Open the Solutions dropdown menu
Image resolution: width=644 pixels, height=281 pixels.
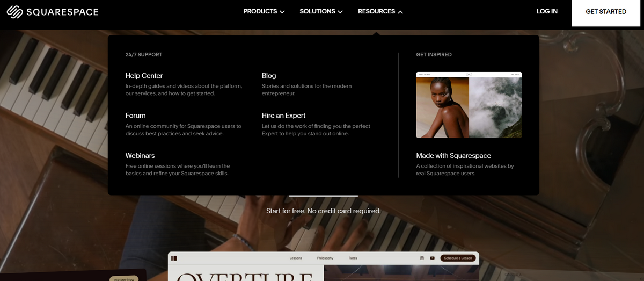point(321,11)
